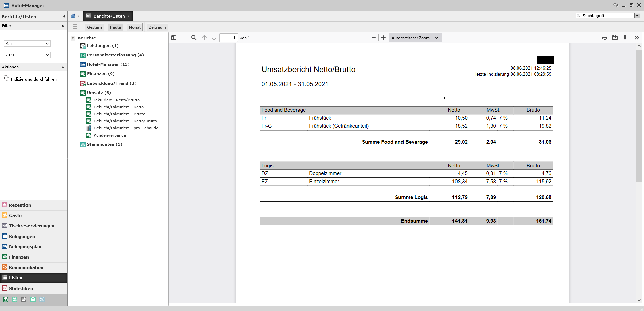Collapse the Berichte tree root
The image size is (644, 311).
click(x=73, y=38)
